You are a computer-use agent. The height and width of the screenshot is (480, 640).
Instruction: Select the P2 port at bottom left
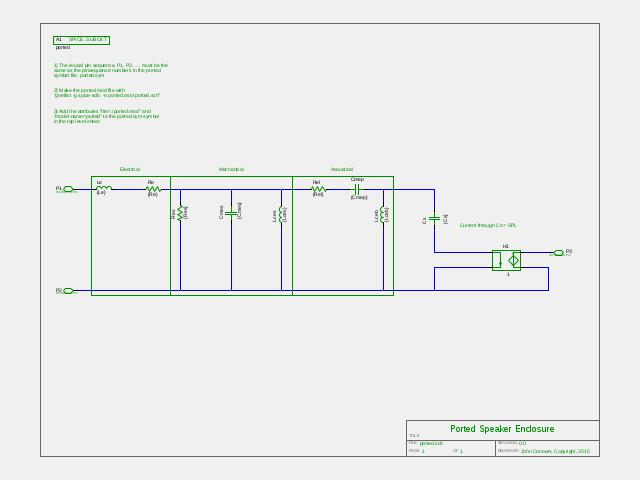(68, 291)
